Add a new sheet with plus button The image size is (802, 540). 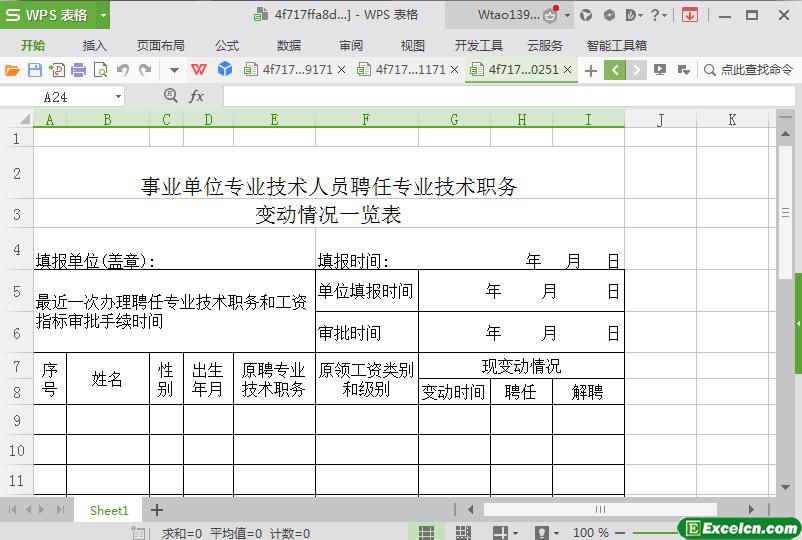click(x=157, y=510)
